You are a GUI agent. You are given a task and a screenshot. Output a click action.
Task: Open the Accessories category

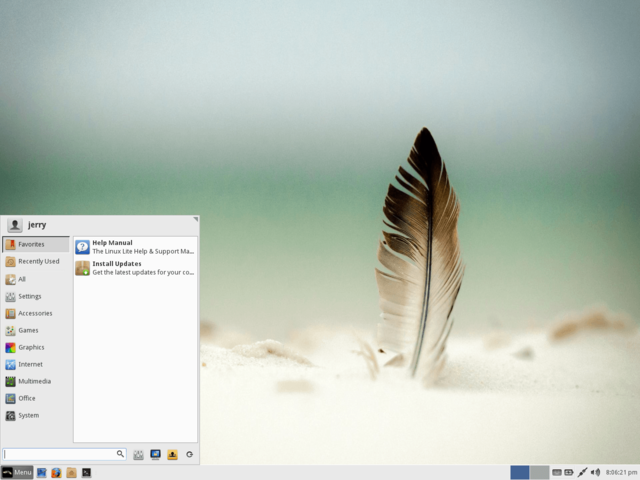click(x=36, y=313)
